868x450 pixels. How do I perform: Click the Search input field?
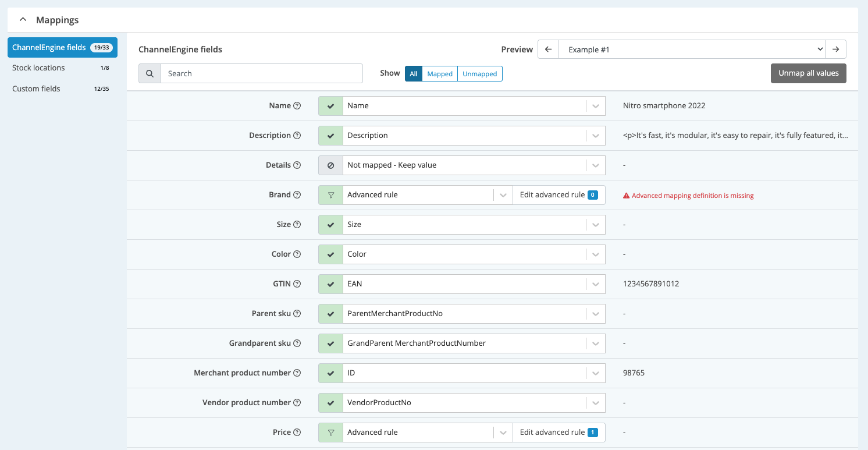point(262,73)
